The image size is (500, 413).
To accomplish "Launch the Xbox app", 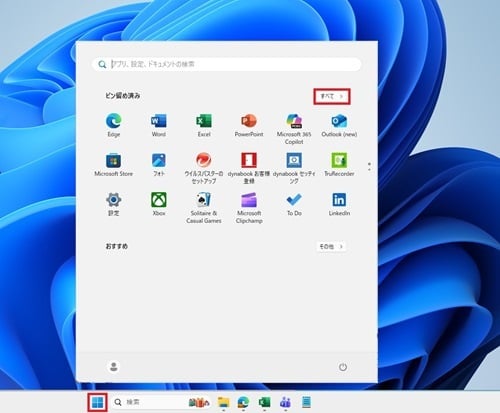I will pyautogui.click(x=159, y=204).
